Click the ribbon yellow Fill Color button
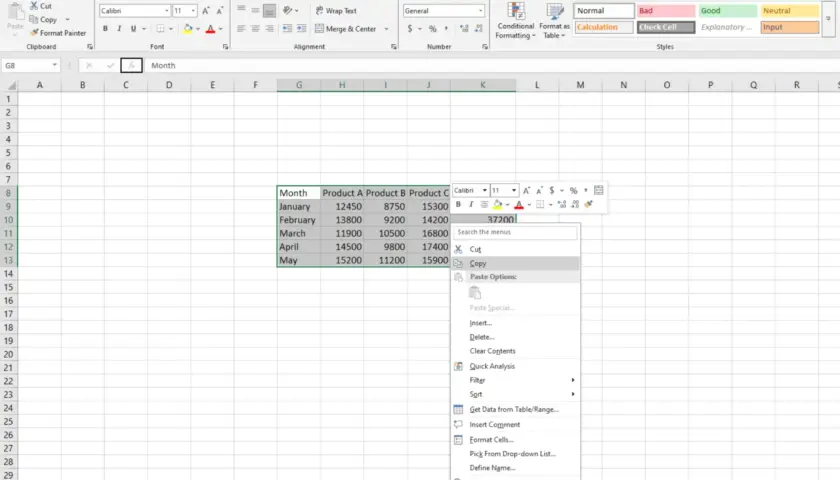The width and height of the screenshot is (840, 480). coord(188,28)
